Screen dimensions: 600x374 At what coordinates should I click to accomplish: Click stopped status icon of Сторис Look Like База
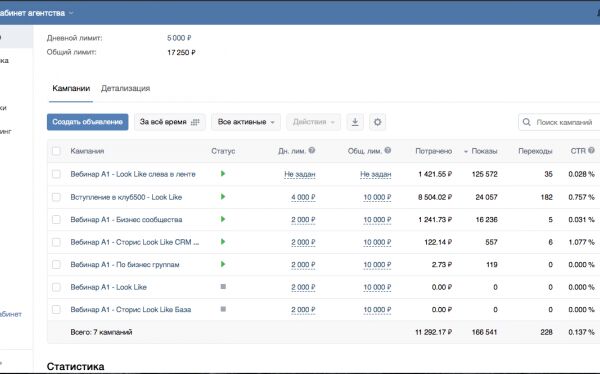[x=223, y=309]
